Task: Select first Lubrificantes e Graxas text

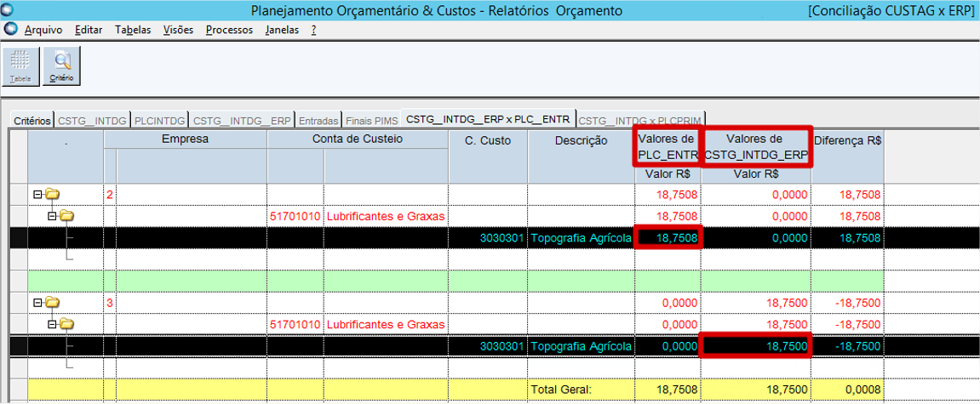Action: coord(386,216)
